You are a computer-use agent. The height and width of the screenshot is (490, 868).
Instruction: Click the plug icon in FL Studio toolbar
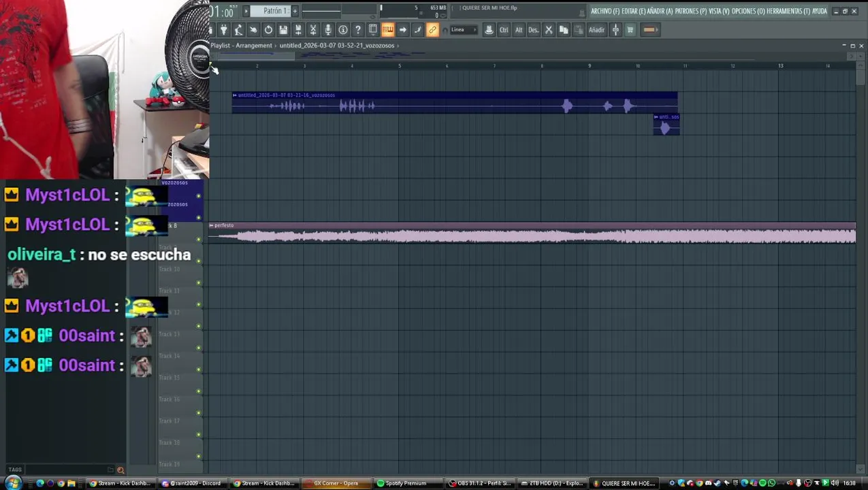coord(223,30)
